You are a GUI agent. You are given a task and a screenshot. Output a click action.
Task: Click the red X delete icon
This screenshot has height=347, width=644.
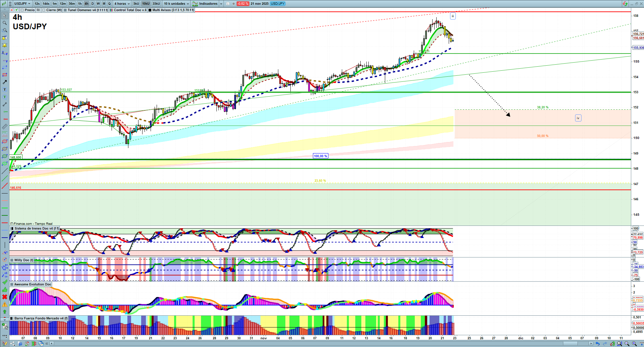5,297
